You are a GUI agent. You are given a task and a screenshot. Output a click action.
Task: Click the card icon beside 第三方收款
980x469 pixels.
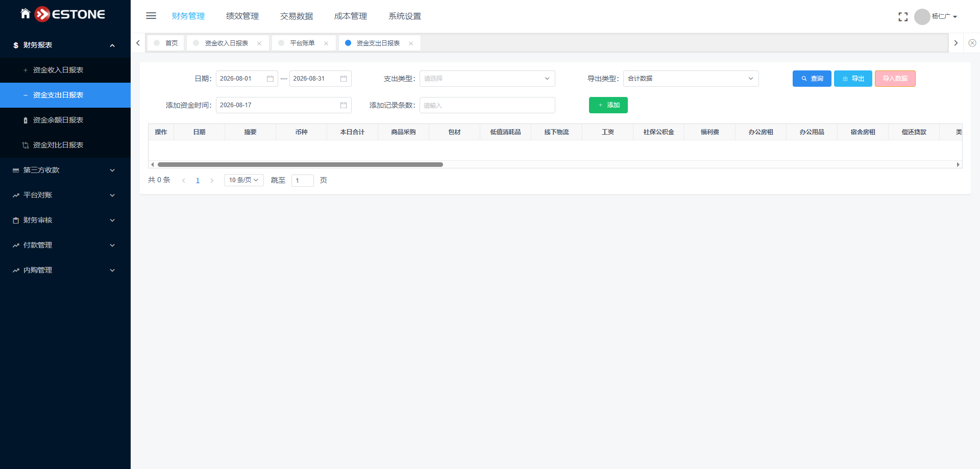click(16, 170)
